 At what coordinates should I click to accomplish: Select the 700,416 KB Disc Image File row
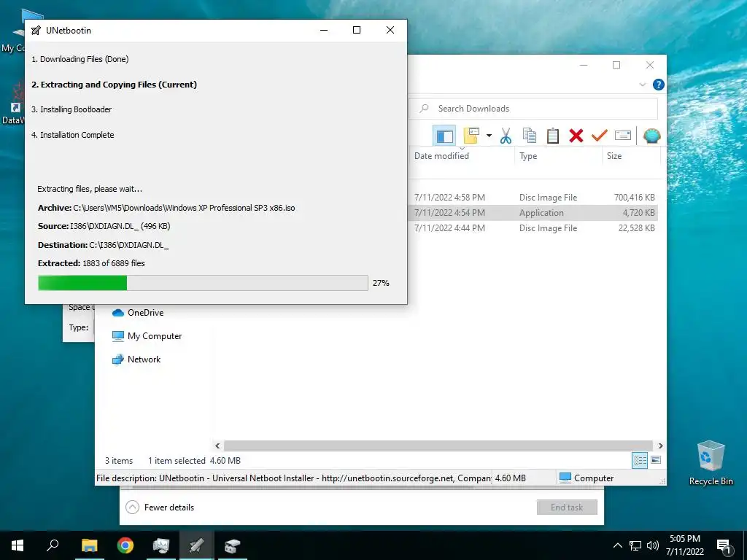(x=533, y=197)
